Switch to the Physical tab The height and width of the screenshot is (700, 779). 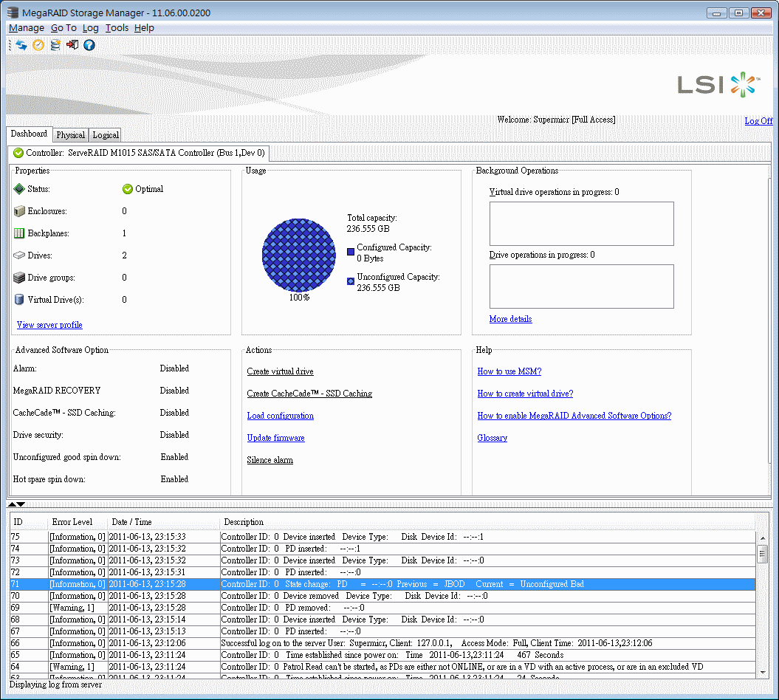[x=71, y=135]
